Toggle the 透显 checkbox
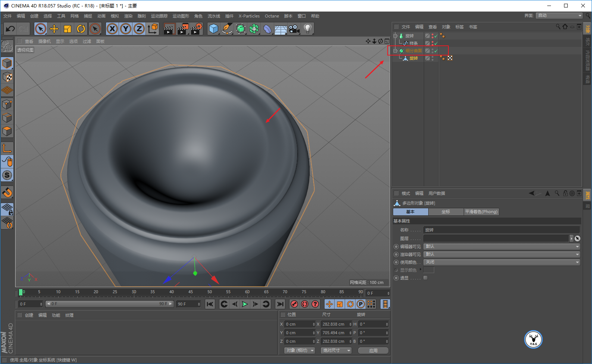 pos(425,278)
